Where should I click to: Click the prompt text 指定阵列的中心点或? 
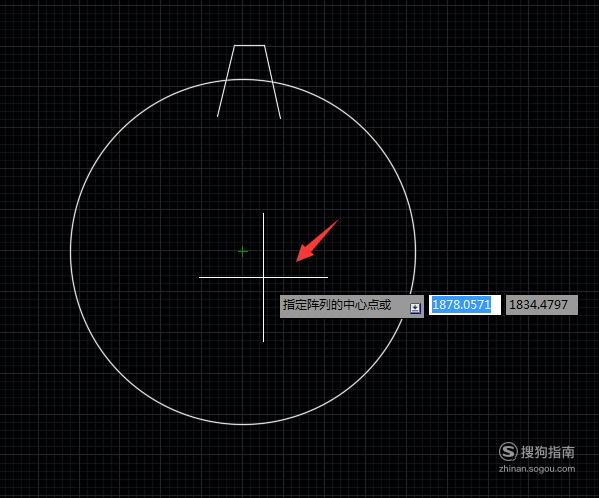click(337, 305)
